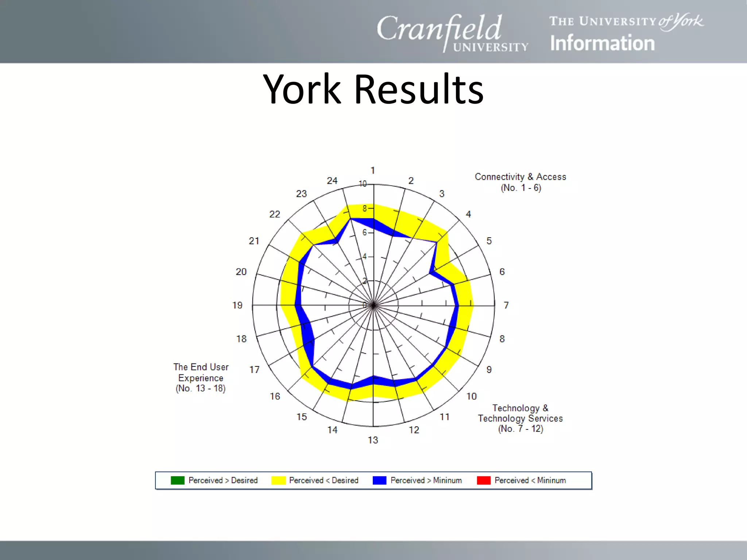The width and height of the screenshot is (747, 560).
Task: Select legend text 'Perceived > Desired'
Action: [223, 481]
